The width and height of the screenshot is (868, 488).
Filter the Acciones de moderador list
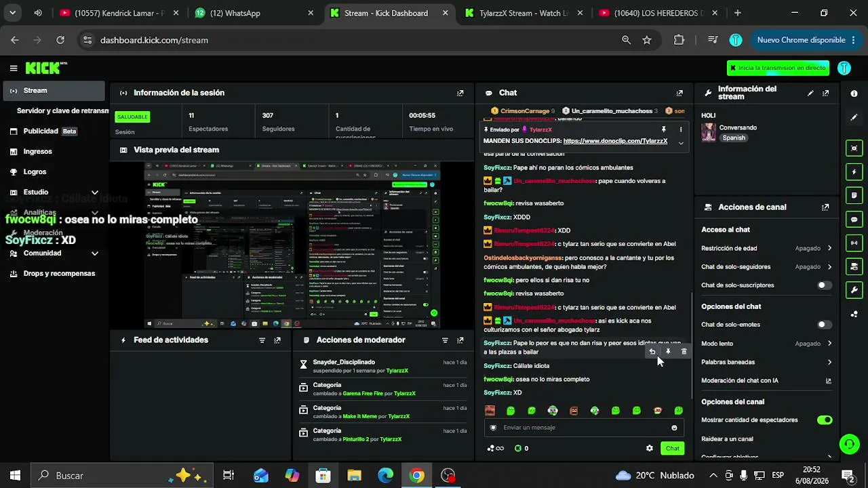(x=445, y=340)
